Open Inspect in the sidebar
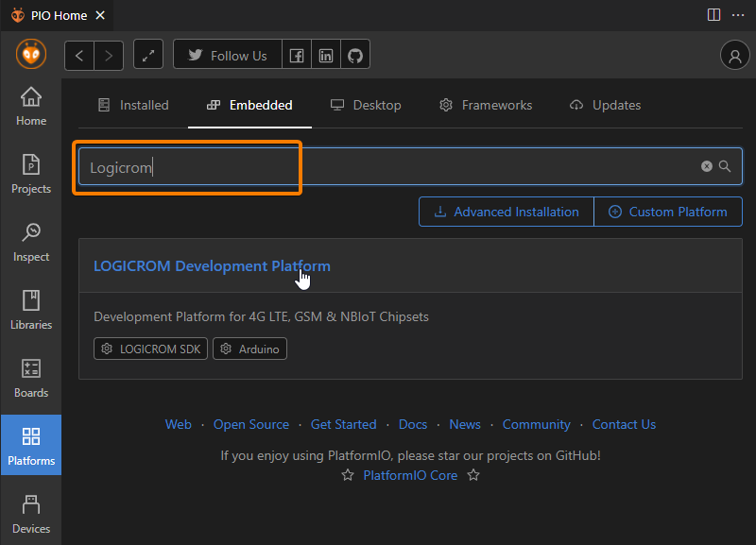This screenshot has width=756, height=545. pyautogui.click(x=31, y=242)
